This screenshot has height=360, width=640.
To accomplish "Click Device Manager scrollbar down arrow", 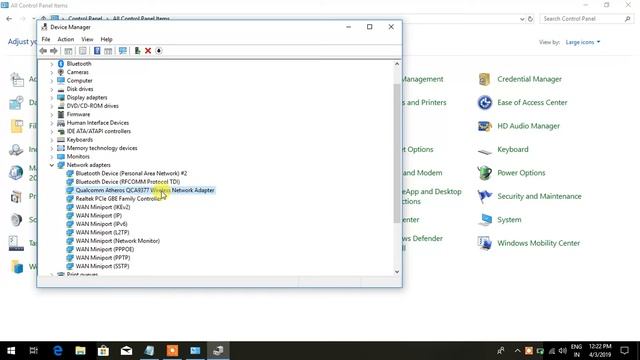I will [x=397, y=272].
